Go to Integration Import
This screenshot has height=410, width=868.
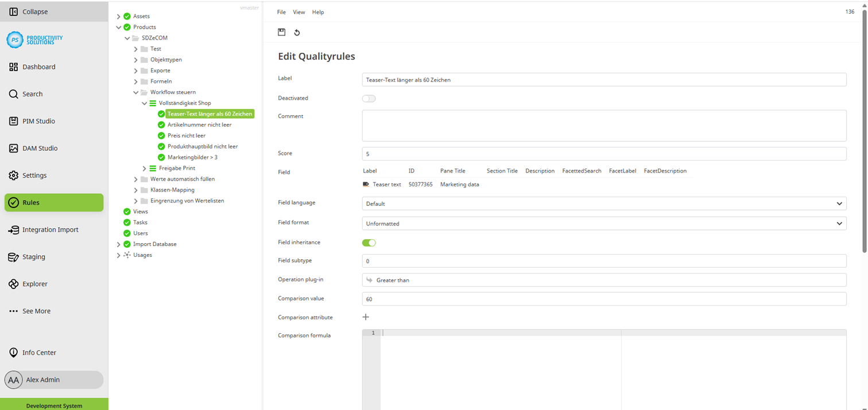click(50, 230)
